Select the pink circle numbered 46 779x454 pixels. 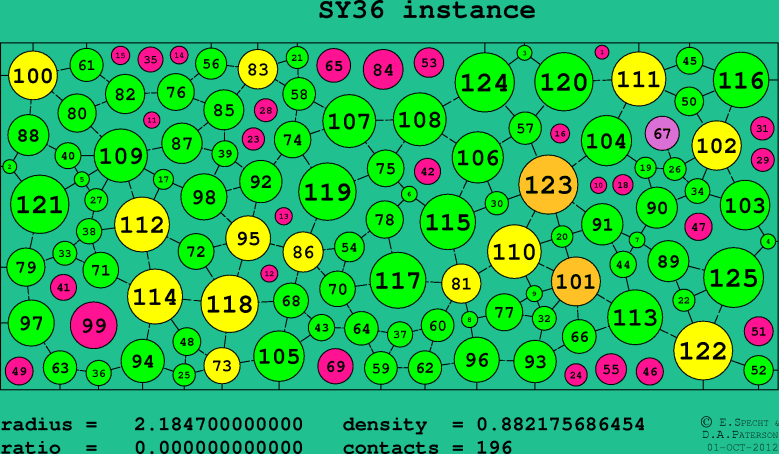pyautogui.click(x=650, y=371)
